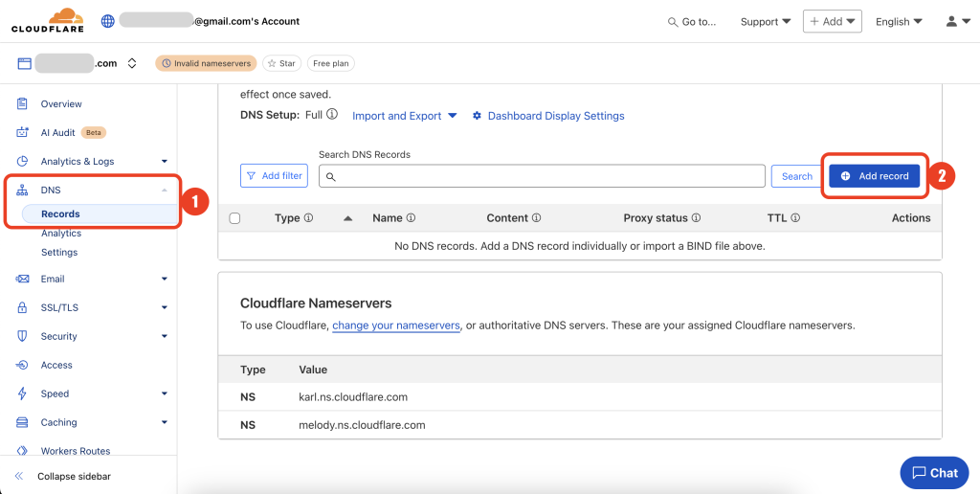
Task: Open the English language dropdown
Action: click(899, 21)
